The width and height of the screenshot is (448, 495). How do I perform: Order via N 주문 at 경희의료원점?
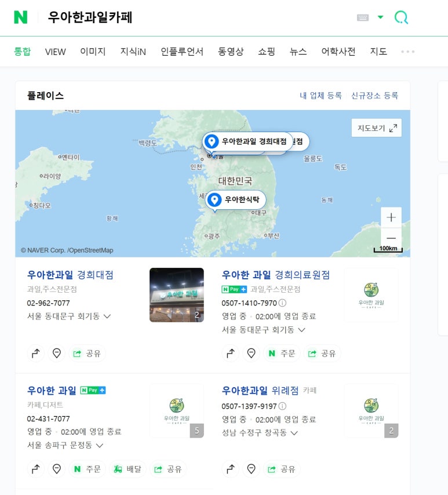pyautogui.click(x=282, y=353)
